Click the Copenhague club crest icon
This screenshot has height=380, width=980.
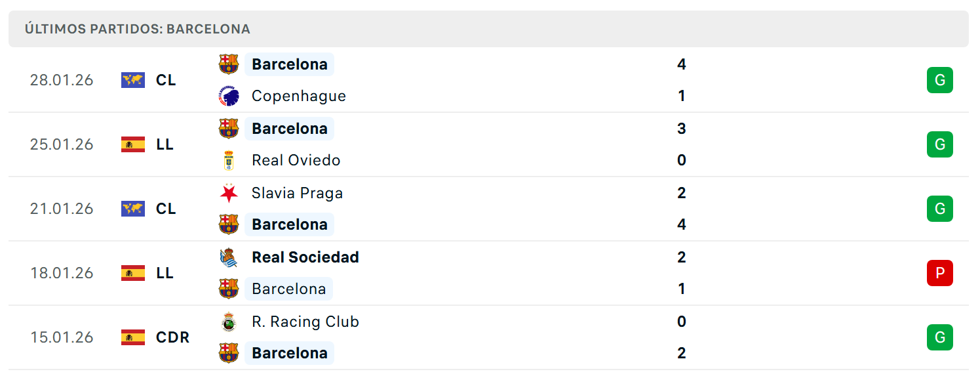(229, 96)
